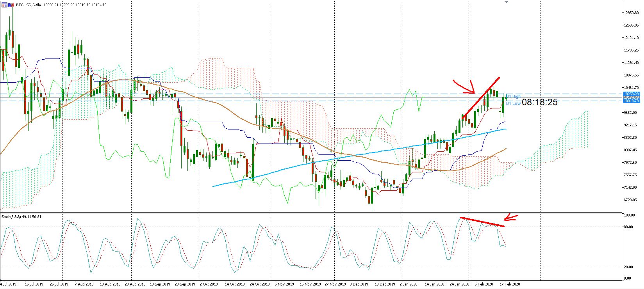Click the red arrow in Stochastic panel
The image size is (644, 289).
(x=511, y=218)
